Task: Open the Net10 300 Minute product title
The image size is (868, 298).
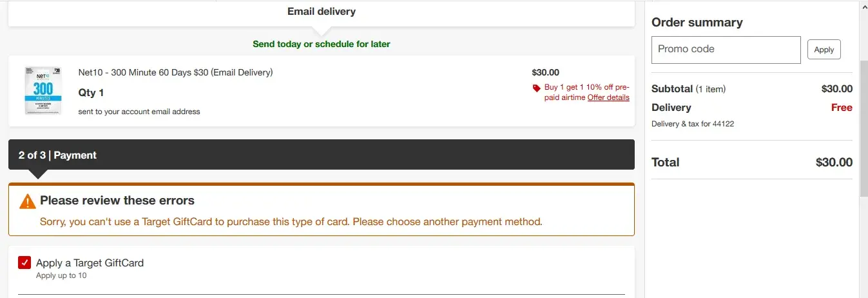Action: tap(175, 72)
